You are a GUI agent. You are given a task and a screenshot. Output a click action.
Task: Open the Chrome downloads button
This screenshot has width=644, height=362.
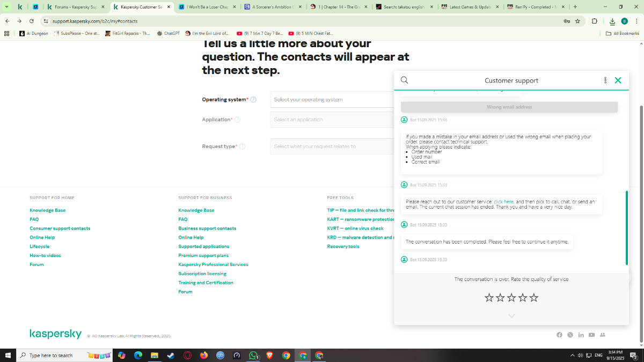[612, 21]
